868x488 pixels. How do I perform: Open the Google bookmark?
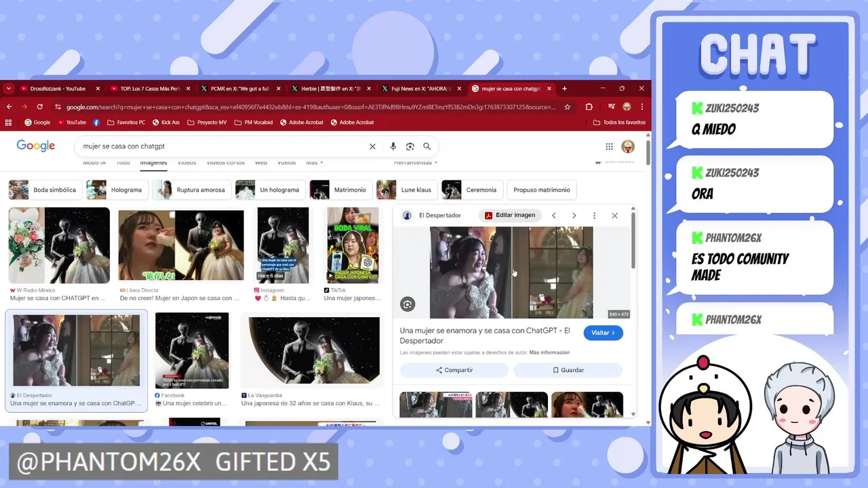coord(37,123)
